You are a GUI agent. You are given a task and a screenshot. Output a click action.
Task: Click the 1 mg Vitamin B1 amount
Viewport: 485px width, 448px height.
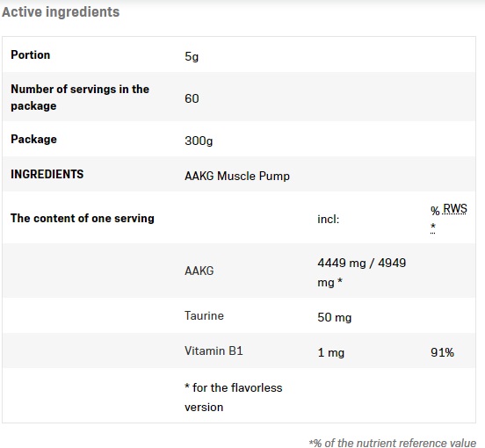click(x=331, y=352)
